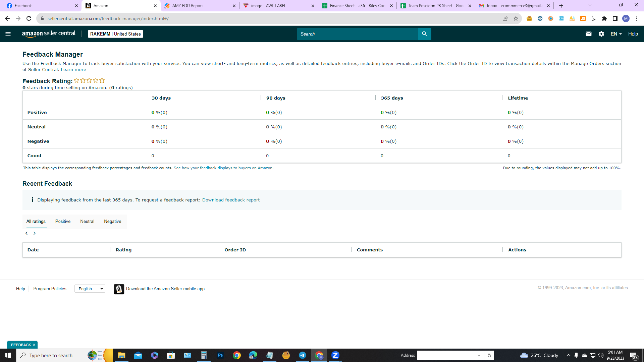Screen dimensions: 644x362
Task: Click the volume speaker tray icon
Action: pos(601,355)
